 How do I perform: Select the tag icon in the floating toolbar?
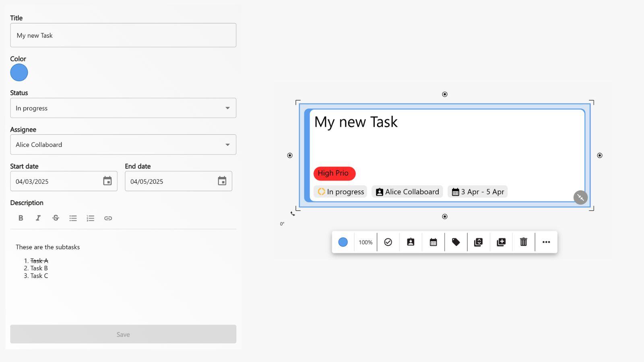point(455,242)
